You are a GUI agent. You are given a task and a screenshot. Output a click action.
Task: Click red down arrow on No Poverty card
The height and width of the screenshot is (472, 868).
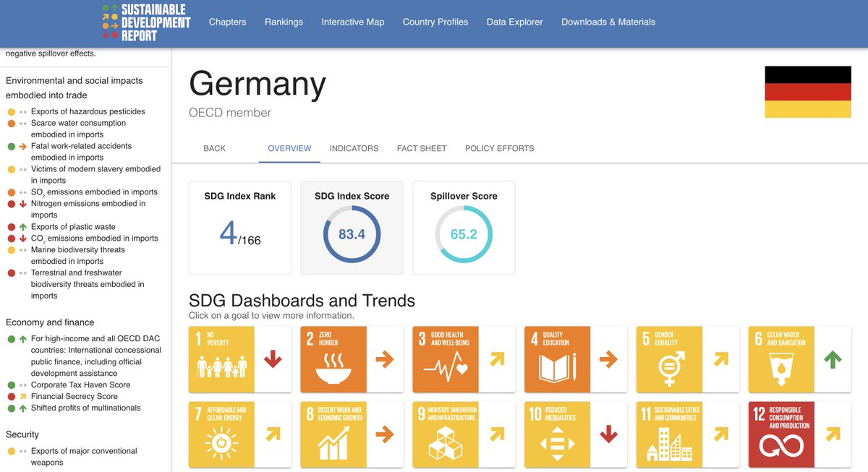[x=273, y=359]
